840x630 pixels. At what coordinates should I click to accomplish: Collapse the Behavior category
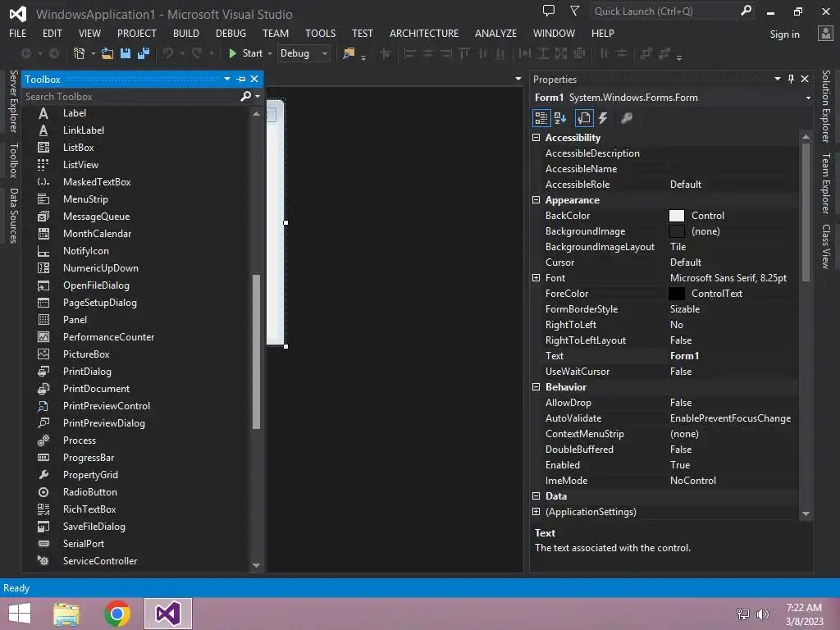(536, 387)
